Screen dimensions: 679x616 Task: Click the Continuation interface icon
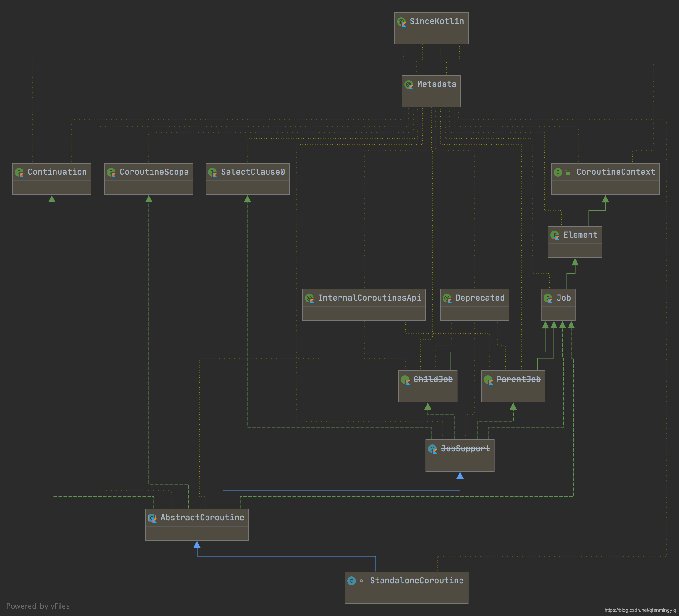pos(19,173)
